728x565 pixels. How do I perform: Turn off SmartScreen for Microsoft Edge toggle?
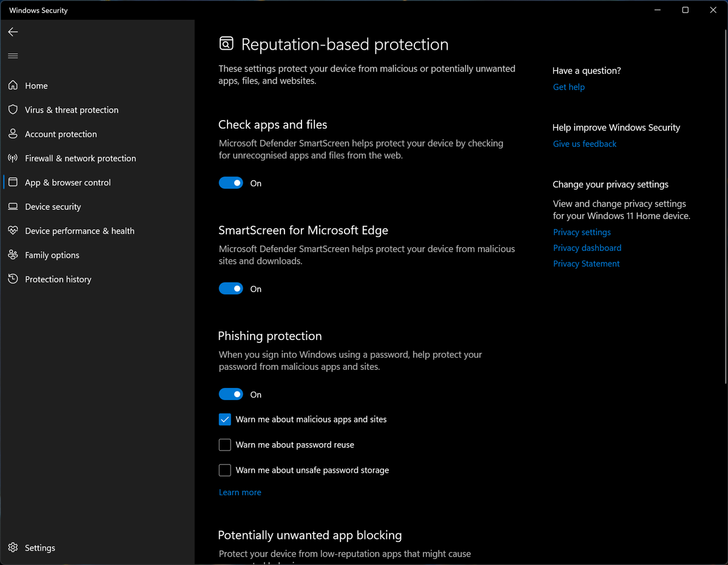(231, 289)
